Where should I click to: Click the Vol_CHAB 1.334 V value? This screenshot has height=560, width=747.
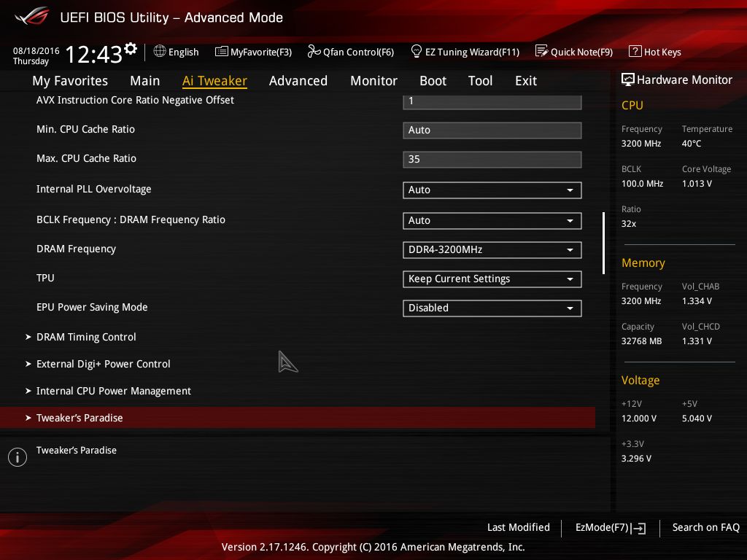[697, 301]
